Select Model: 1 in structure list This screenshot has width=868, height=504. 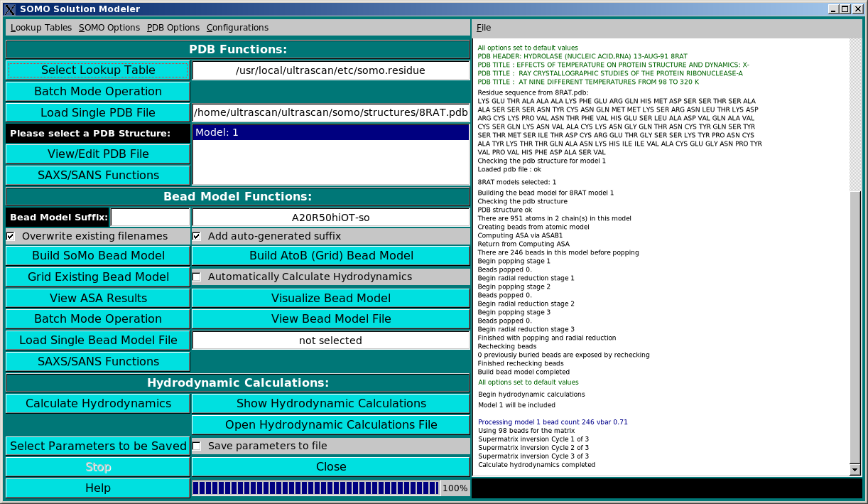tap(331, 133)
